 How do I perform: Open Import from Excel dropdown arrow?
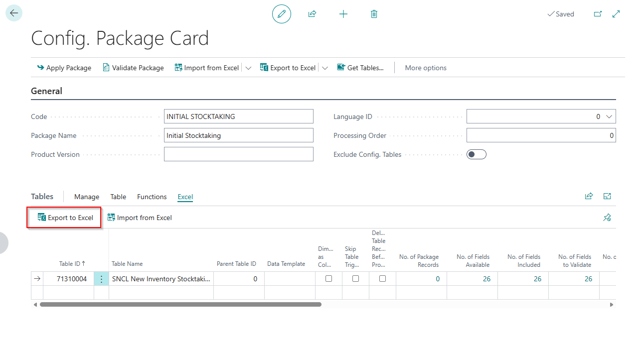tap(248, 68)
